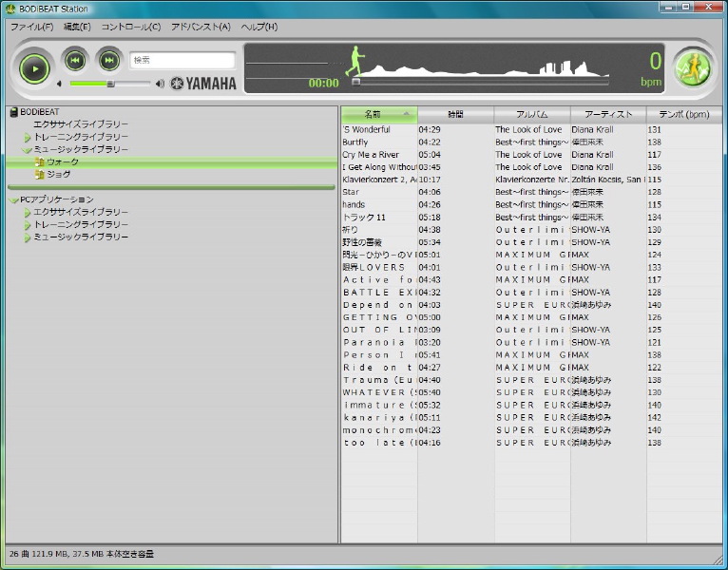Open the ウォーク playlist folder icon

pos(39,162)
